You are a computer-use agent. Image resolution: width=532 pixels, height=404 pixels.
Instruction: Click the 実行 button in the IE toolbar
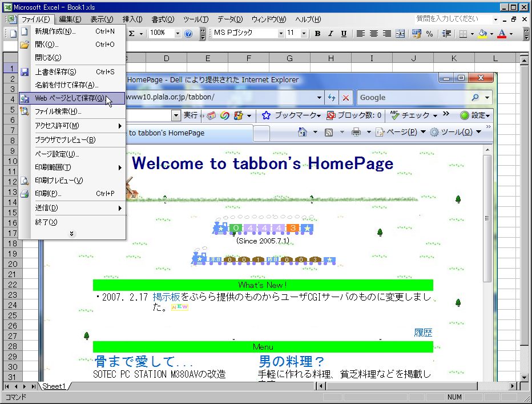190,115
